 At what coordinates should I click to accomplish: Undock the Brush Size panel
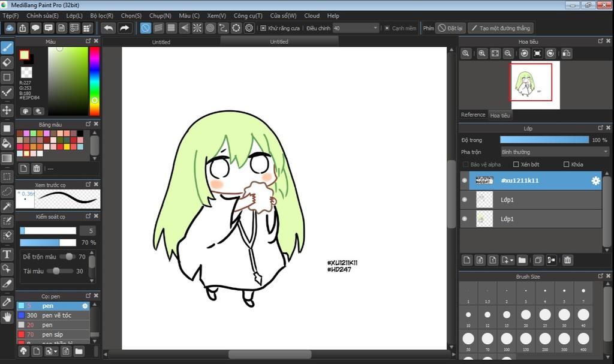point(600,276)
